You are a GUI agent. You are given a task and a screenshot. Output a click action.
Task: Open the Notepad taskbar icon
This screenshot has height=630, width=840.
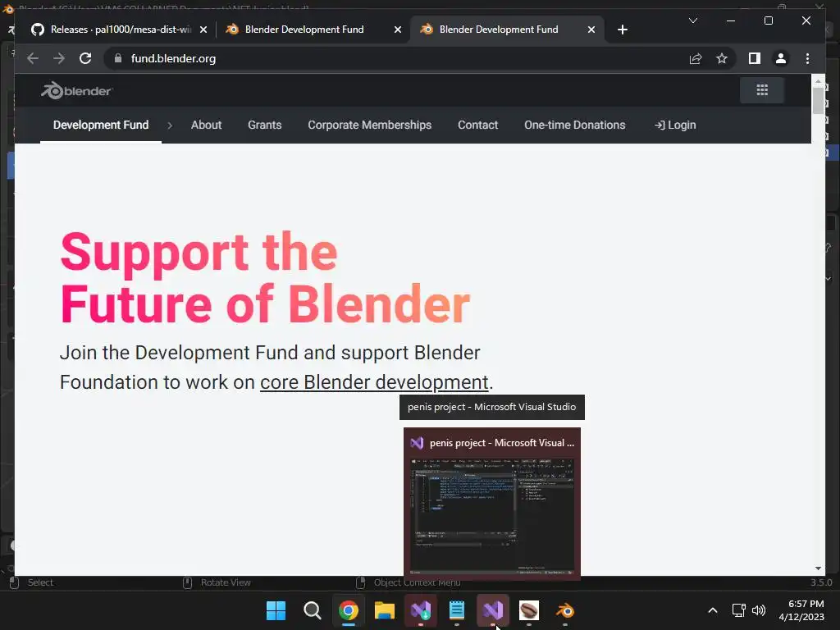click(456, 610)
